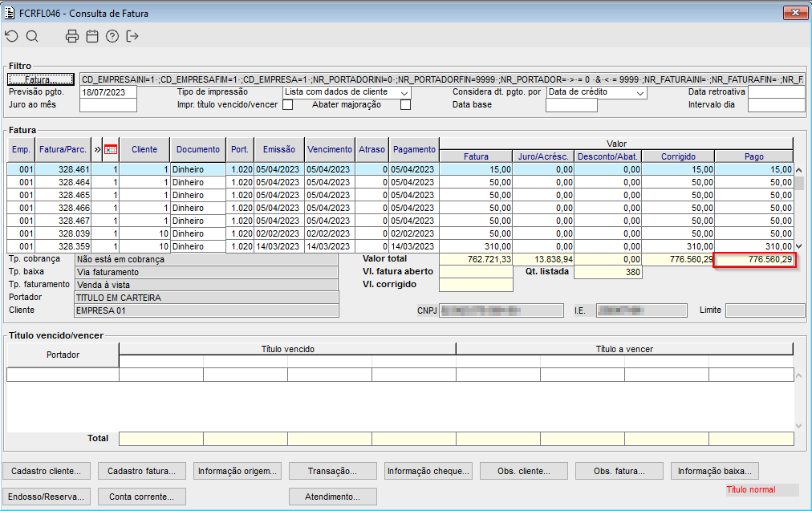Image resolution: width=812 pixels, height=511 pixels.
Task: Click the exit door arrow icon
Action: (132, 36)
